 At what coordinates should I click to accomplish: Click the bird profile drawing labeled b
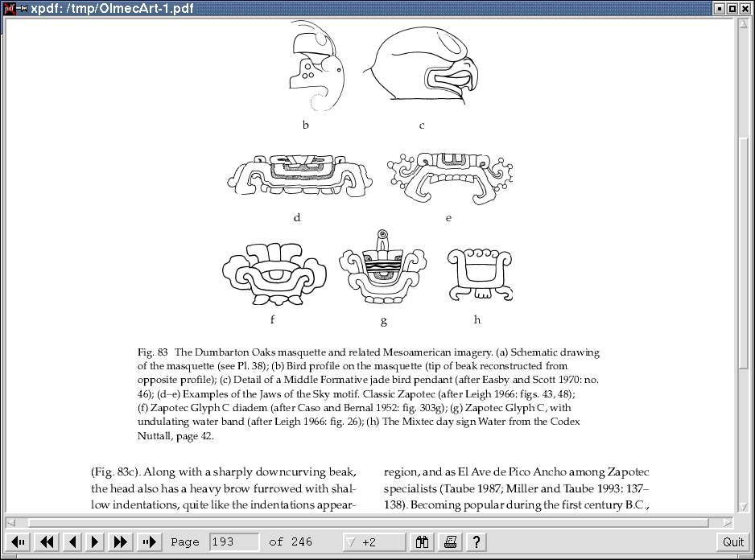(x=317, y=66)
